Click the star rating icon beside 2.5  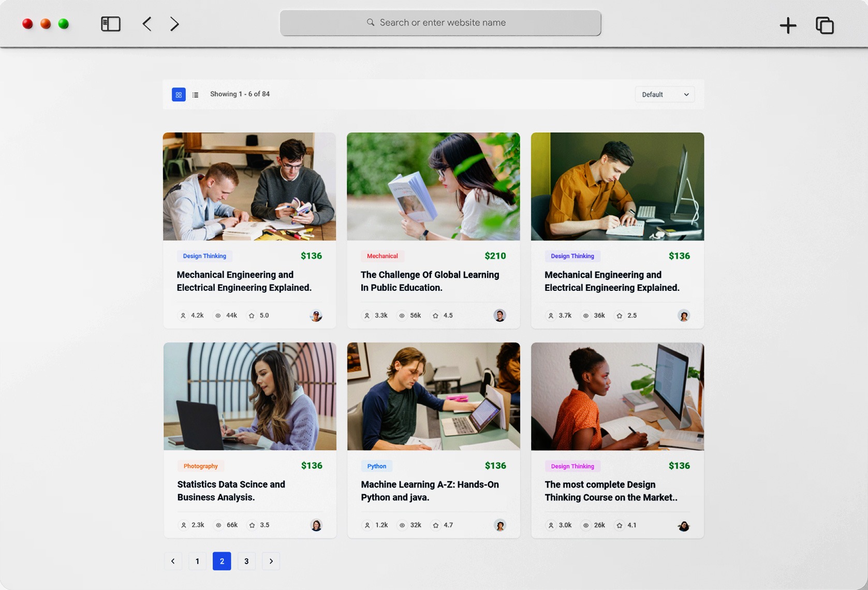click(620, 316)
